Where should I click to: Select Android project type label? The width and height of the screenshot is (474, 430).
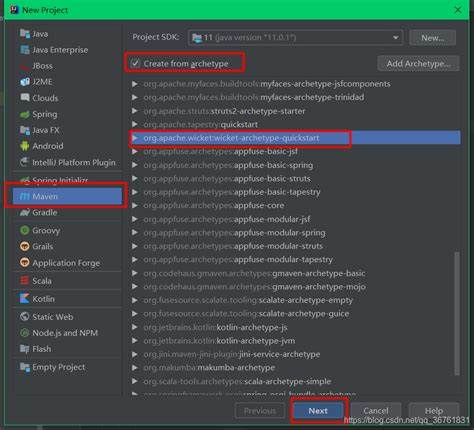coord(48,146)
